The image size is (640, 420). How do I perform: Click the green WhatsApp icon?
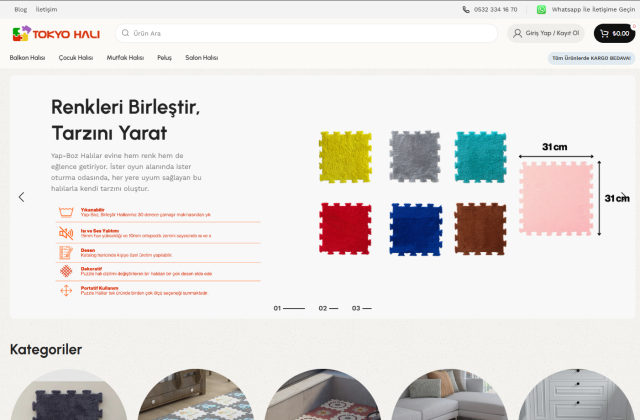(541, 9)
